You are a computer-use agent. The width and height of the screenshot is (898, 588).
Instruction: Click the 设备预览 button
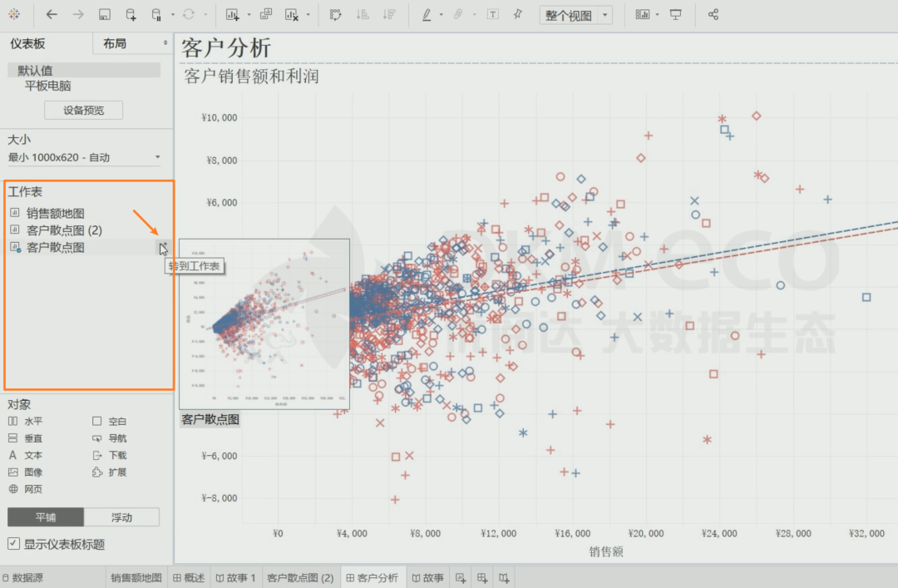pyautogui.click(x=83, y=110)
